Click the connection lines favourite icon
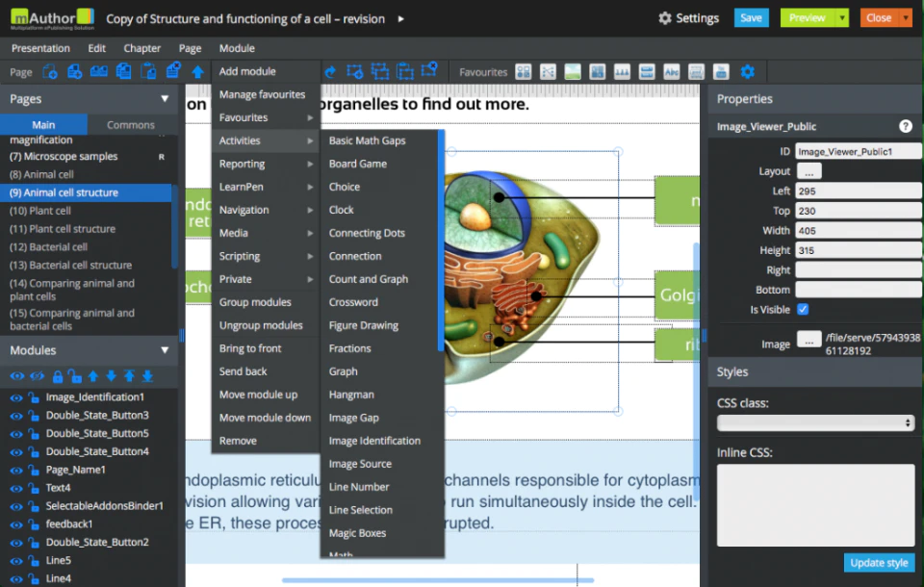This screenshot has height=587, width=924. click(548, 72)
